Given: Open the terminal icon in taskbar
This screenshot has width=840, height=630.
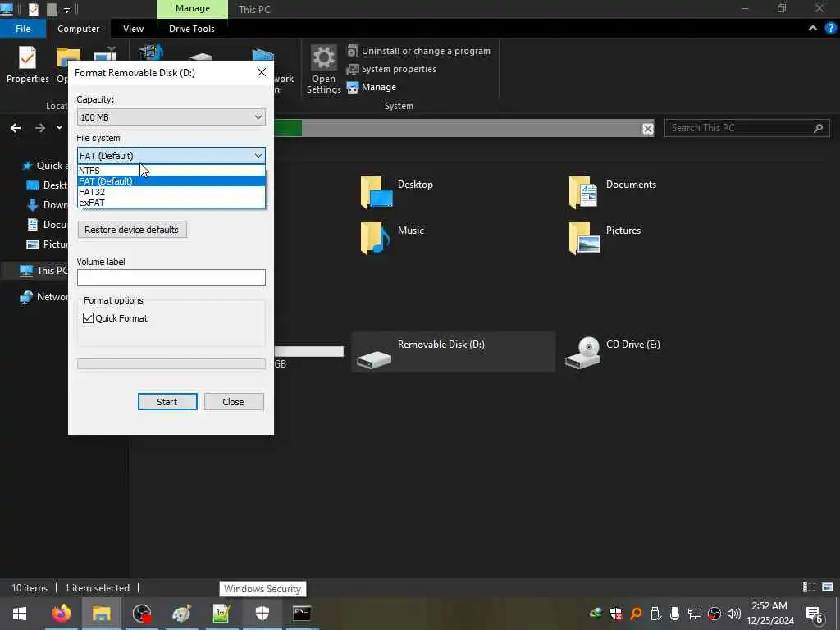Looking at the screenshot, I should [x=302, y=614].
